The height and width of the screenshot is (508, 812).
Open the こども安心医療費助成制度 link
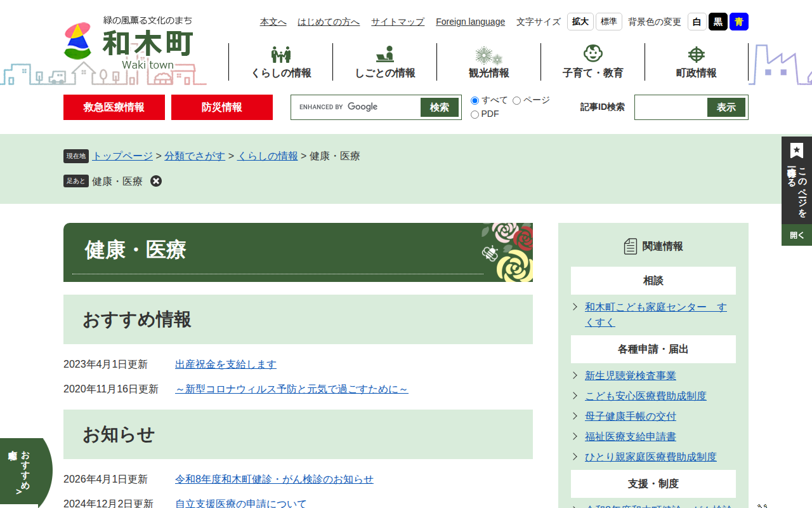coord(646,396)
